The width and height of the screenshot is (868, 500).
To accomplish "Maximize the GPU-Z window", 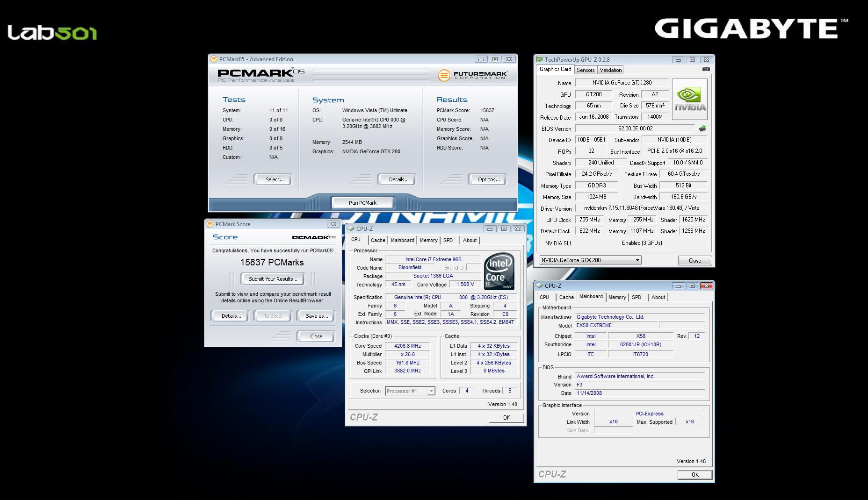I will [692, 60].
